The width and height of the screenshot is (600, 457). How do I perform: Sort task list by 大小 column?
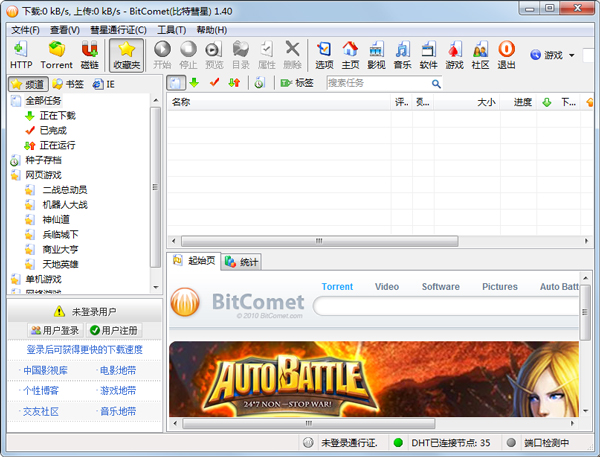click(x=466, y=102)
